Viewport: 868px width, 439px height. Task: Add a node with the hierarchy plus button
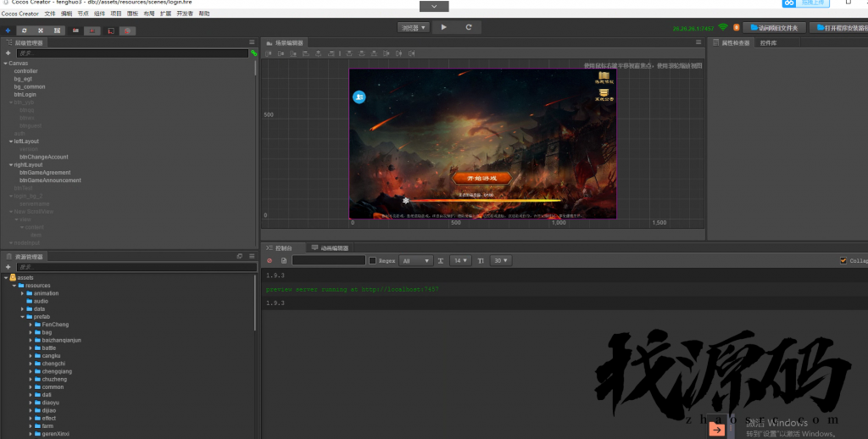pos(8,53)
